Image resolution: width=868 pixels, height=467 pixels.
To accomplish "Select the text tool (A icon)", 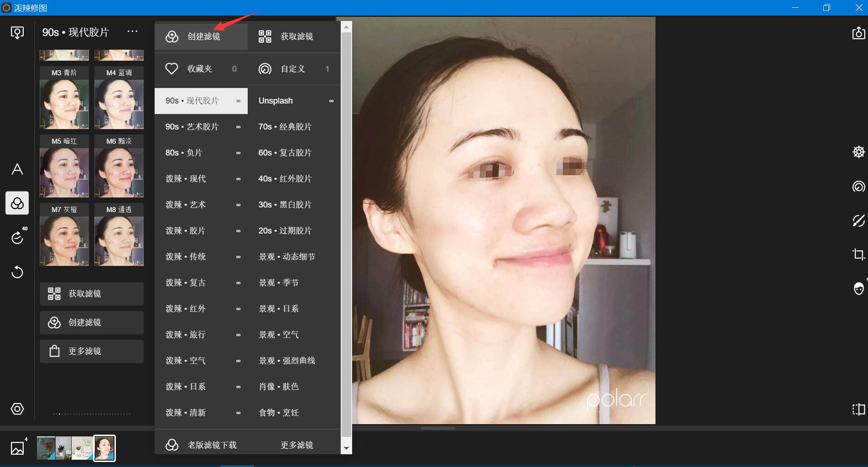I will coord(17,169).
